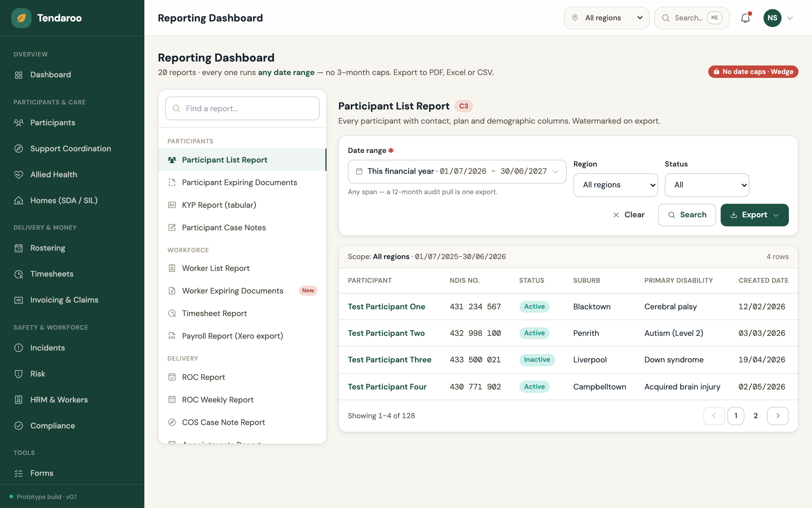Viewport: 812px width, 508px height.
Task: Click the Inactive status badge
Action: click(537, 360)
